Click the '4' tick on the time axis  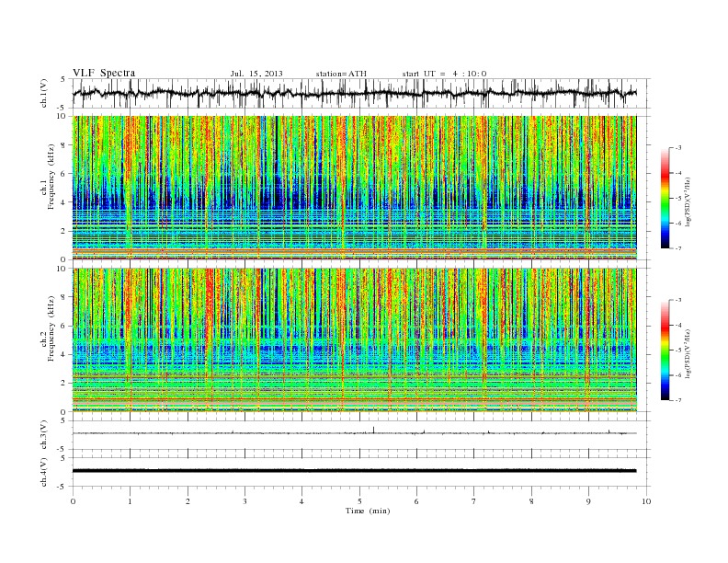[x=301, y=501]
